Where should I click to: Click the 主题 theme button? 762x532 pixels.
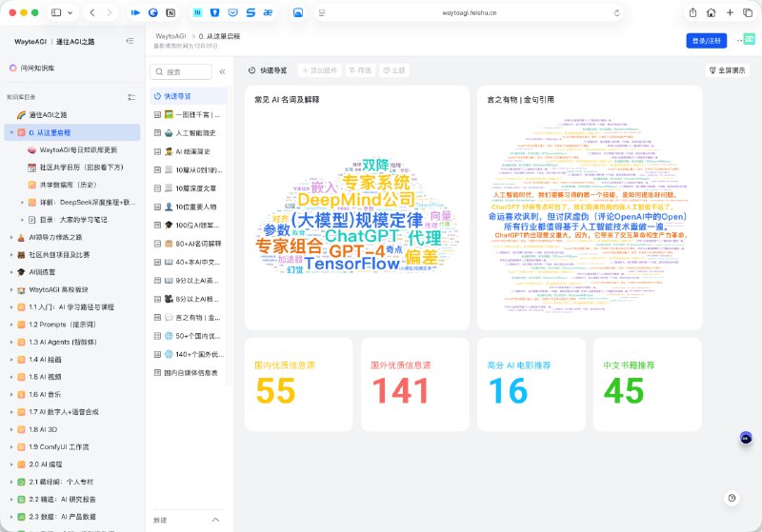[x=393, y=70]
